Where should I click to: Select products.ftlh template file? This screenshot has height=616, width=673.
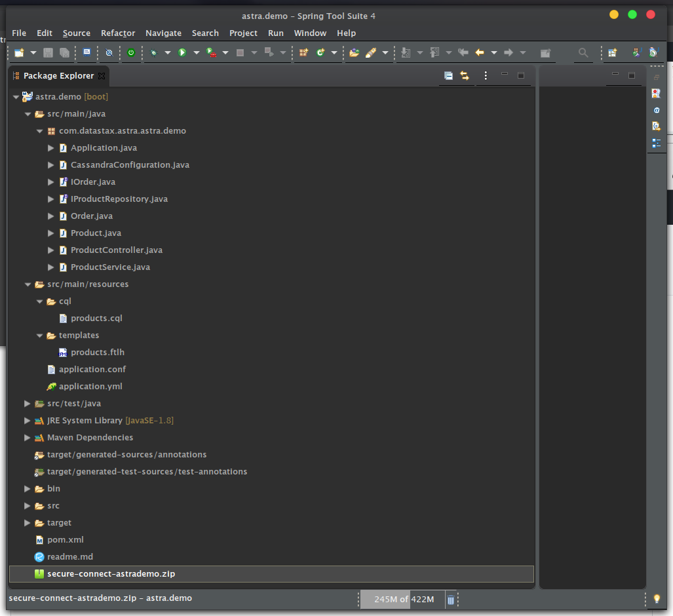pyautogui.click(x=98, y=353)
